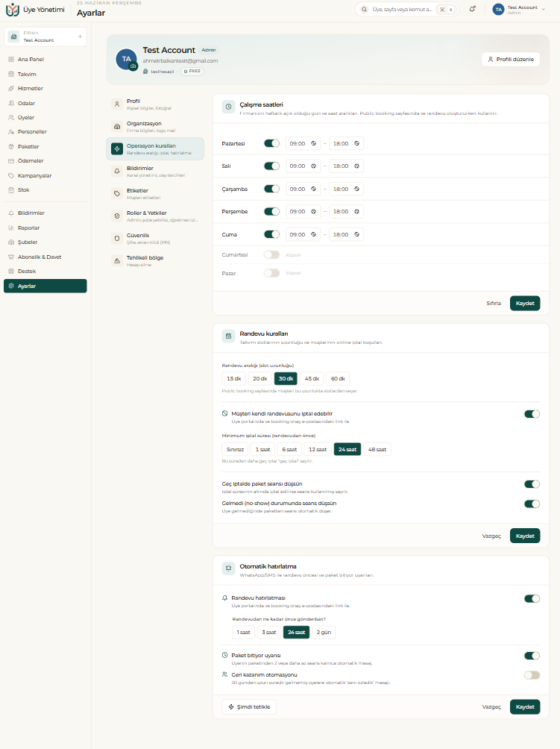This screenshot has height=749, width=560.
Task: Disable the Pazartesi working day toggle
Action: pyautogui.click(x=271, y=143)
